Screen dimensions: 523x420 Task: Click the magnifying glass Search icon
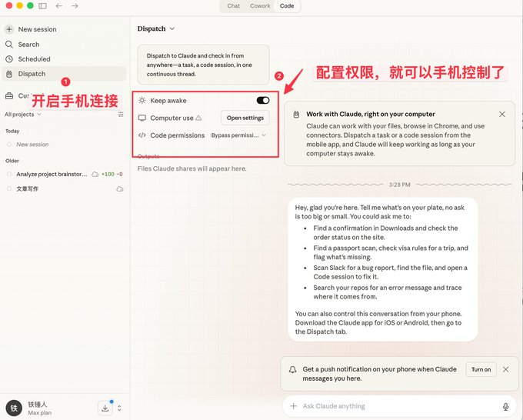click(x=9, y=45)
